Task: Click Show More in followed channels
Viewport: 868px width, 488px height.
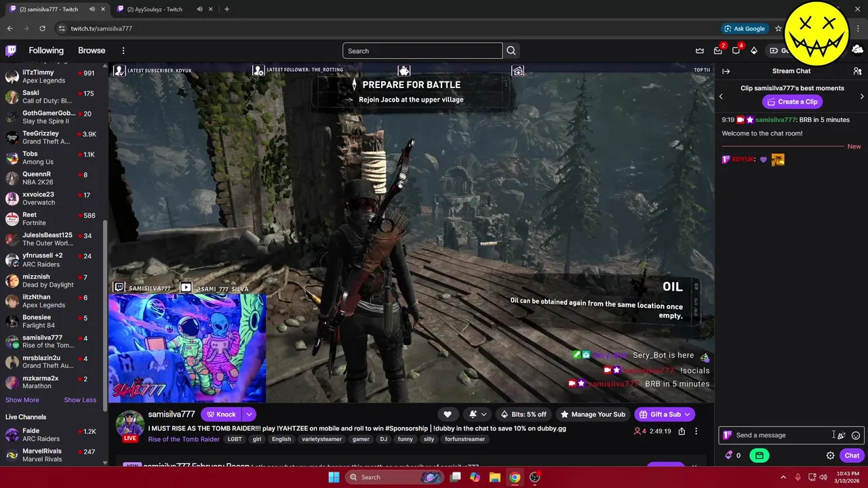Action: click(x=22, y=400)
